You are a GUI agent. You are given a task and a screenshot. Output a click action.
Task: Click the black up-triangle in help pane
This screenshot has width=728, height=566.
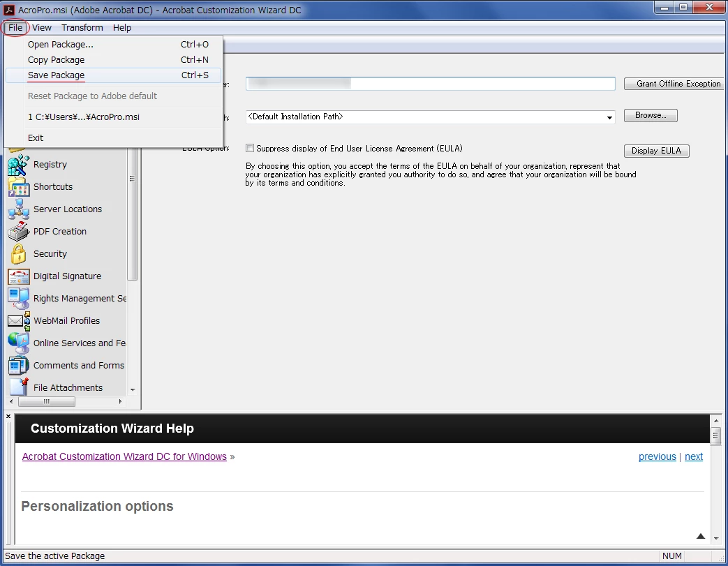701,536
